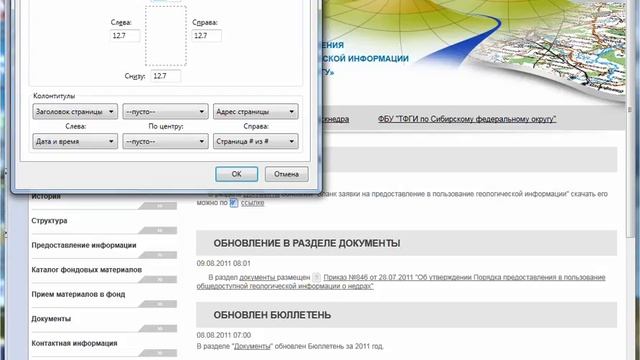Edit the Снизу bottom margin field
Image resolution: width=640 pixels, height=360 pixels.
[166, 76]
